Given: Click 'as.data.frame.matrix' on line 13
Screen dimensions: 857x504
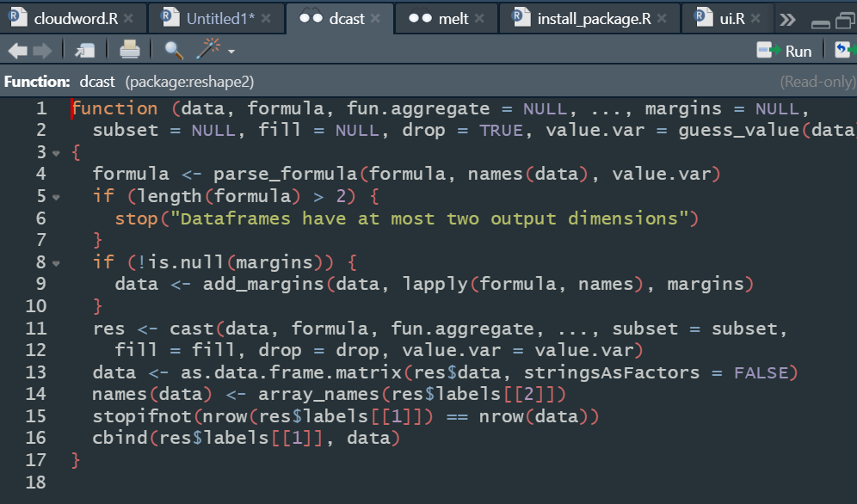Looking at the screenshot, I should coord(292,372).
